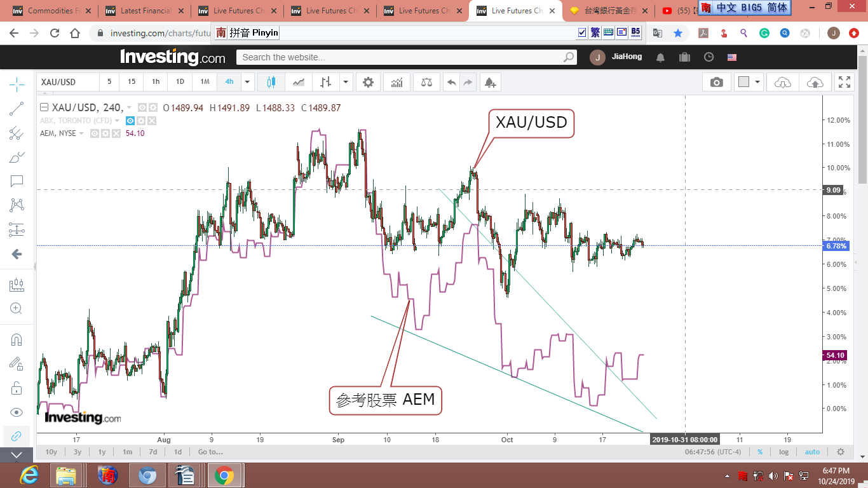
Task: Collapse the chart legend box
Action: [44, 108]
